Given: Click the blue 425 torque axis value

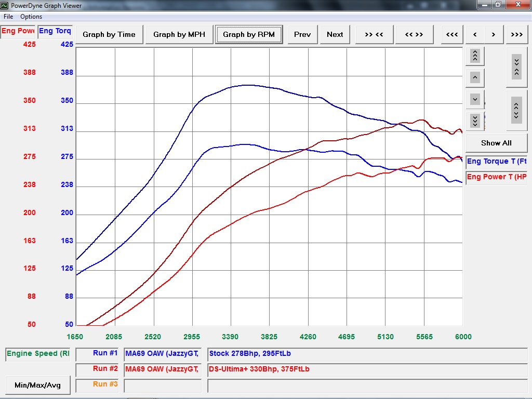Looking at the screenshot, I should [x=67, y=44].
